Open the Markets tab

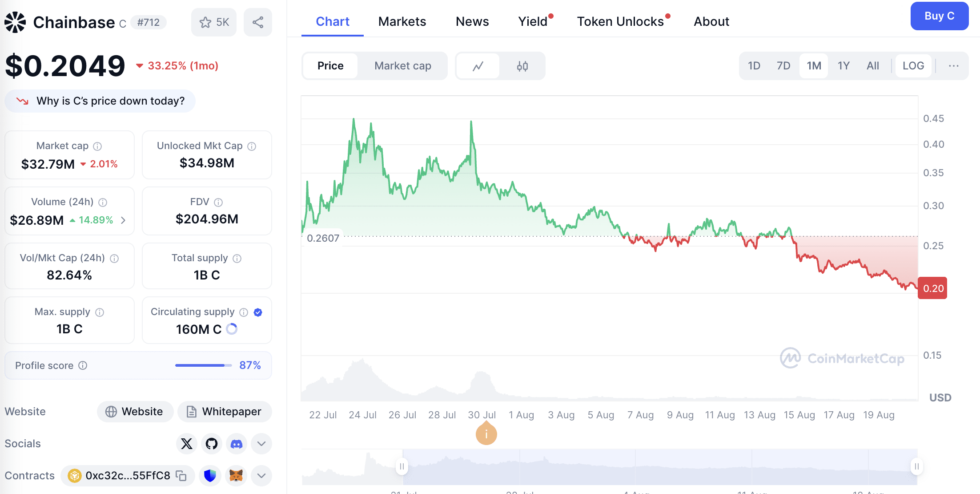(x=402, y=21)
